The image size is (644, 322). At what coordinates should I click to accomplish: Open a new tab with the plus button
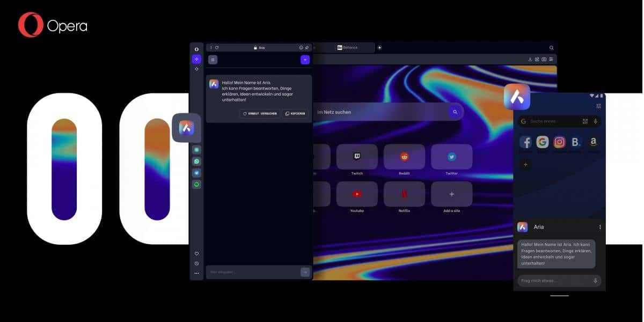coord(379,47)
